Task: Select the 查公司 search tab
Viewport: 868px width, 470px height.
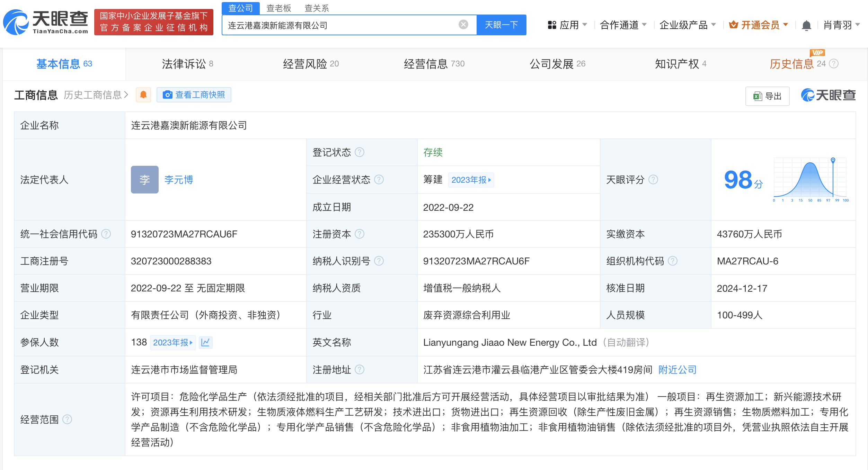Action: tap(240, 8)
